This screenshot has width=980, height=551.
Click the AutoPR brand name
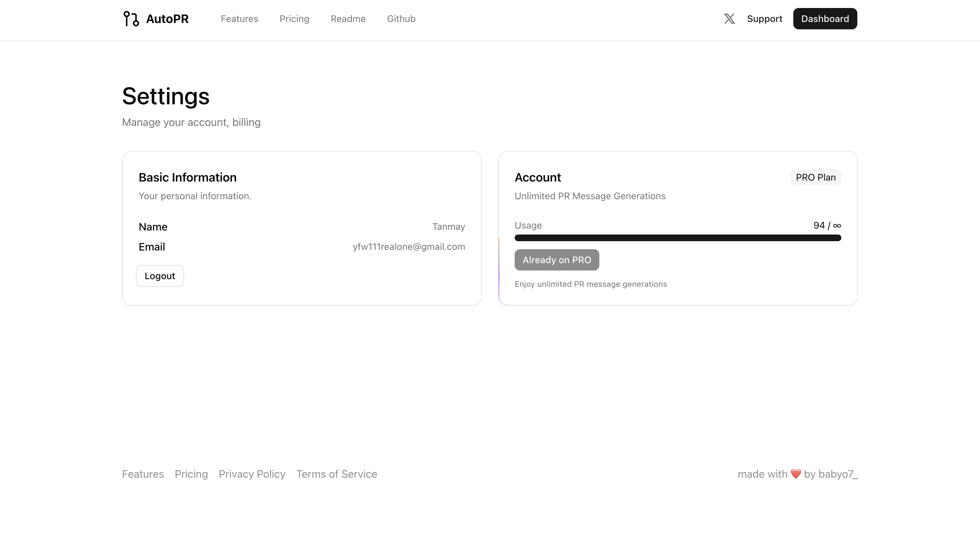[167, 19]
